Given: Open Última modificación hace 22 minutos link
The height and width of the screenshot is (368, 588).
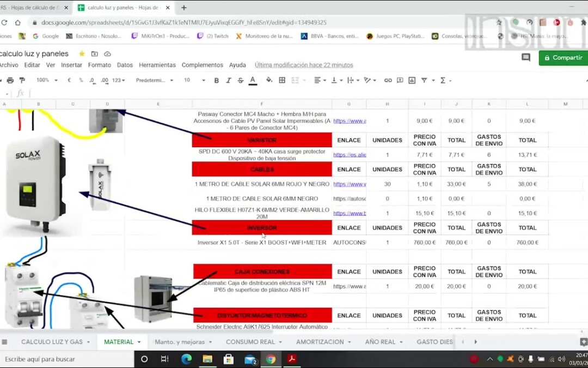Looking at the screenshot, I should click(x=304, y=65).
